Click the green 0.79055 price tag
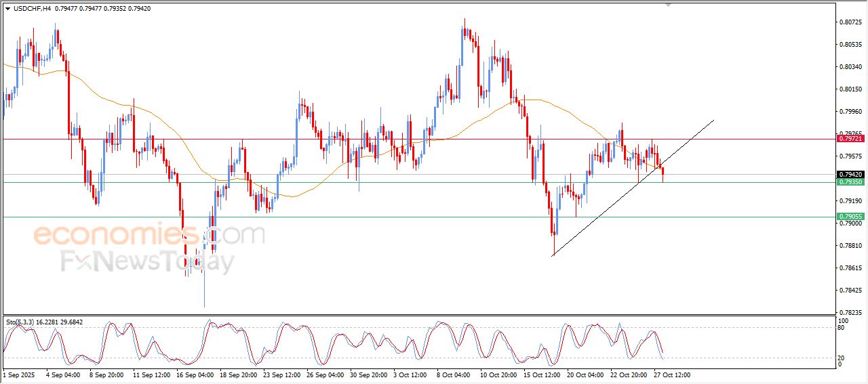Screen dimensions: 868x384 coord(850,217)
